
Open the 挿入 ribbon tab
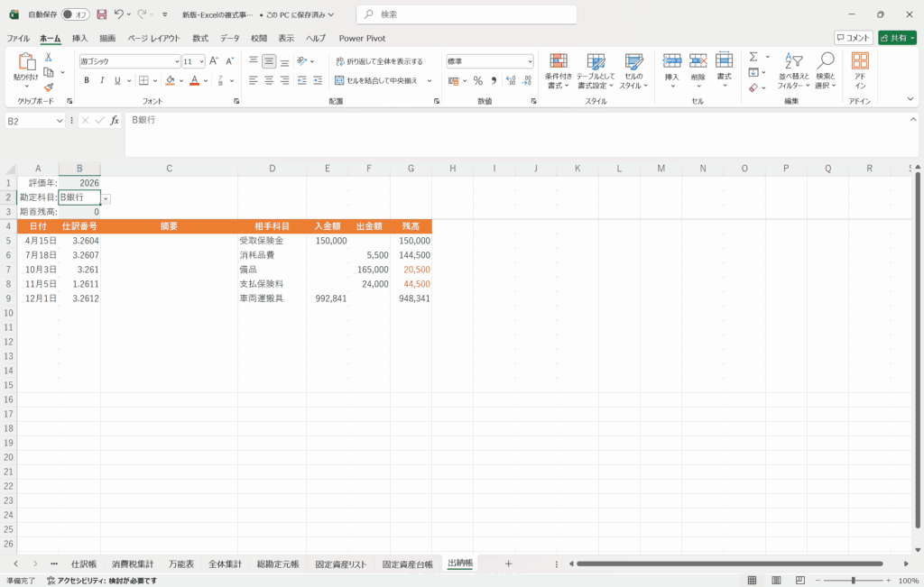click(80, 38)
